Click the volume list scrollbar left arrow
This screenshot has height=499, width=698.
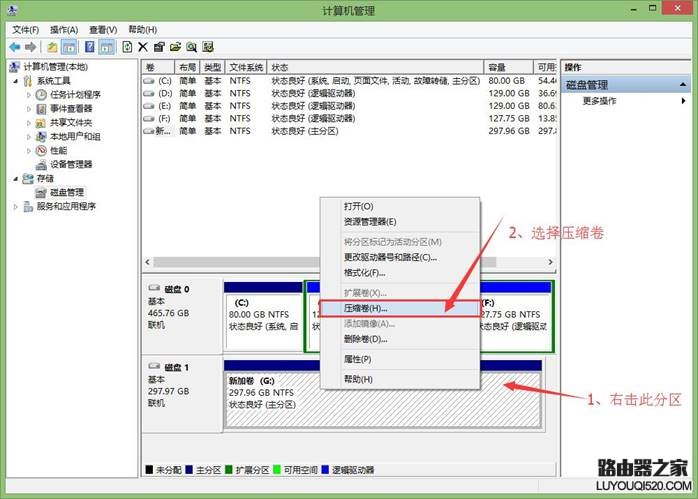tap(148, 262)
